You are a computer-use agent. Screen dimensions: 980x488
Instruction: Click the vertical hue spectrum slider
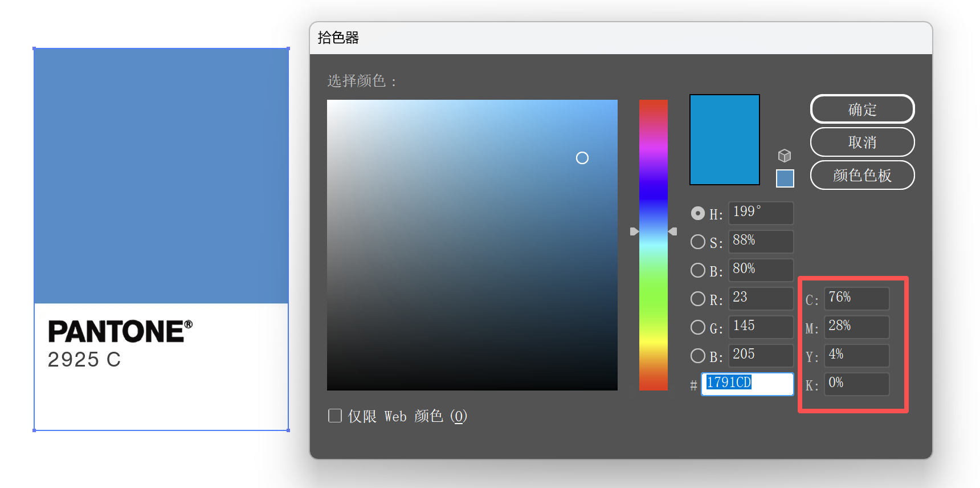(x=654, y=245)
